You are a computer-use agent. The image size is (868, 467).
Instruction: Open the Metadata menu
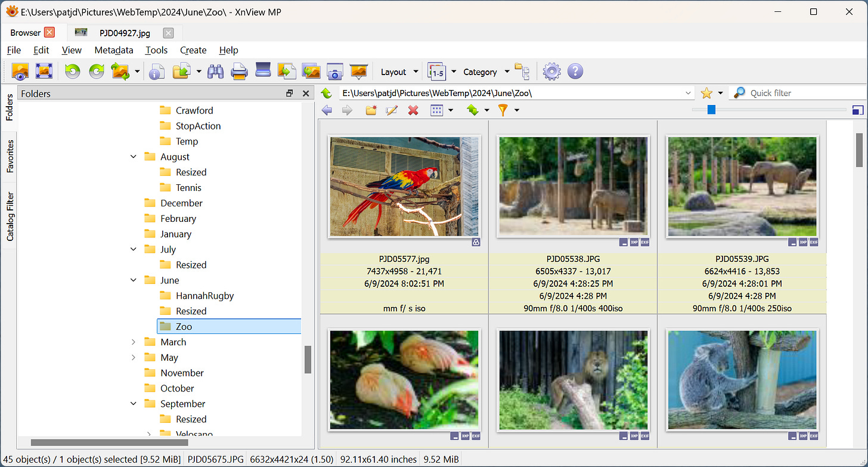(114, 50)
